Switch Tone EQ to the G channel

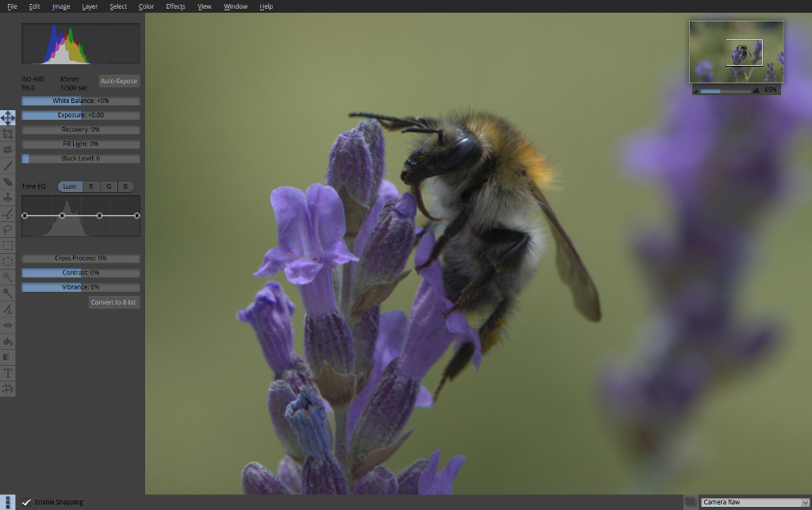pos(109,186)
